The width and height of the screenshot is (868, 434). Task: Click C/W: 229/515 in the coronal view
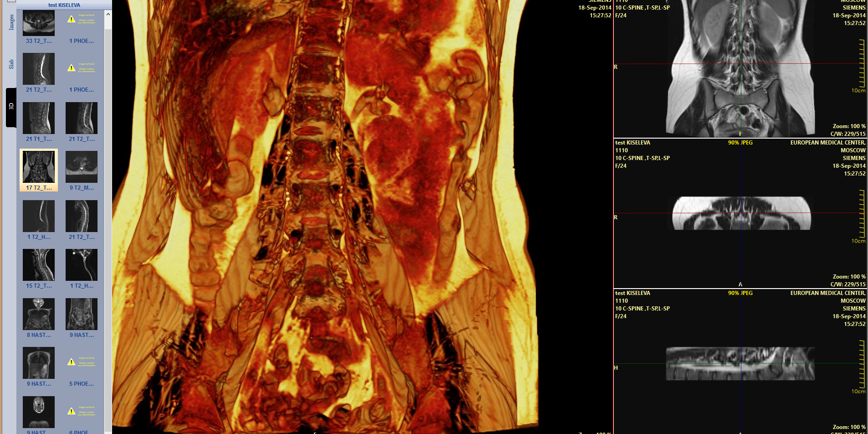848,134
